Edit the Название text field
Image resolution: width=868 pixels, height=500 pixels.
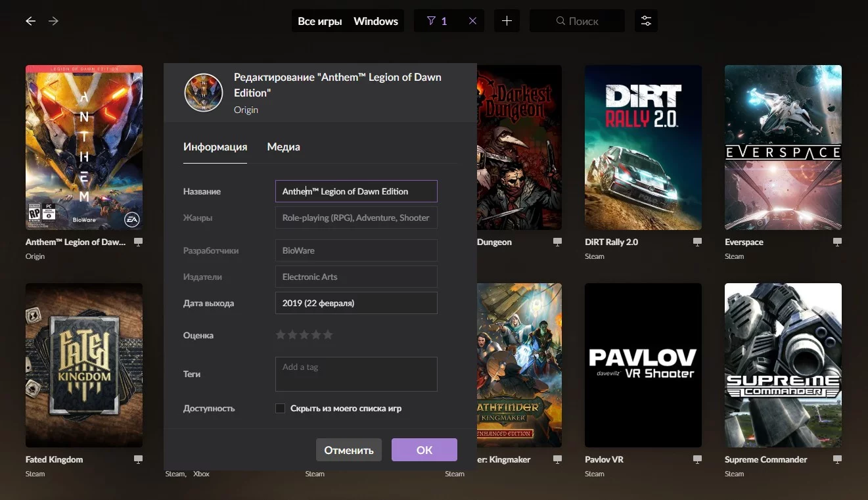pos(356,191)
